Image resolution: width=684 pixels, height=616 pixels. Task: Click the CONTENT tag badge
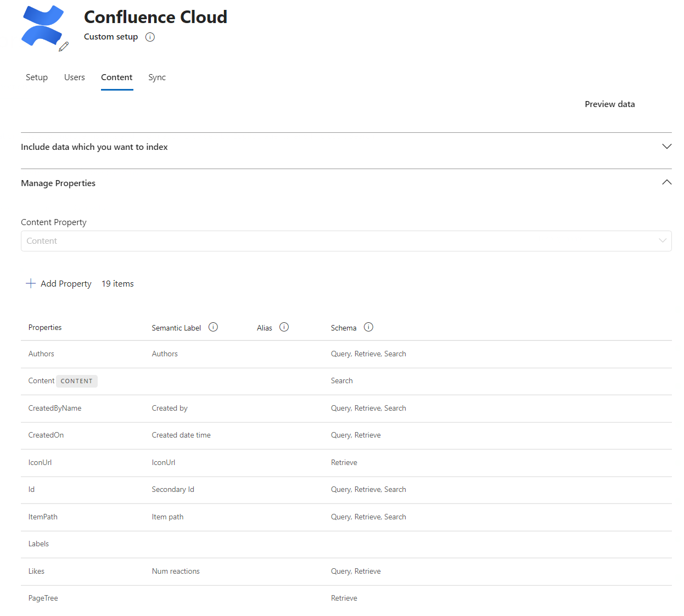click(x=77, y=381)
